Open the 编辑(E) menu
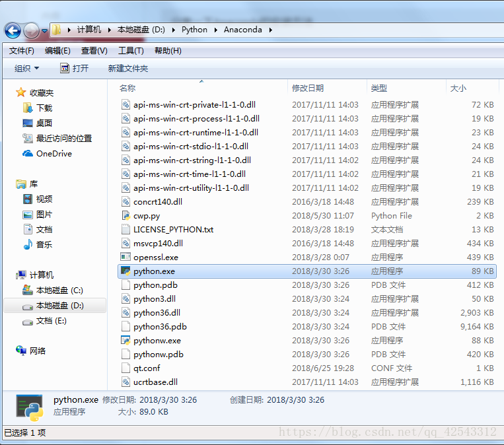Viewport: 504px width, 445px height. (x=57, y=51)
